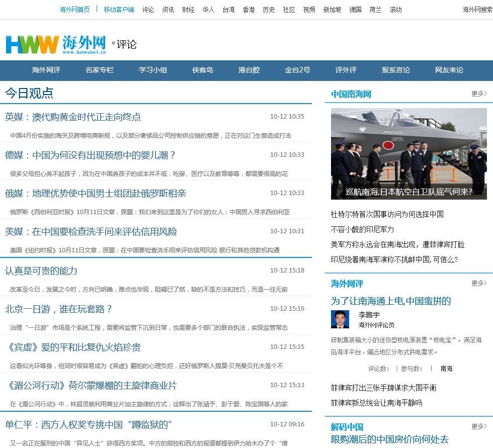493x448 pixels.
Task: Expand 更多 next to 中国南海网
Action: pyautogui.click(x=479, y=94)
